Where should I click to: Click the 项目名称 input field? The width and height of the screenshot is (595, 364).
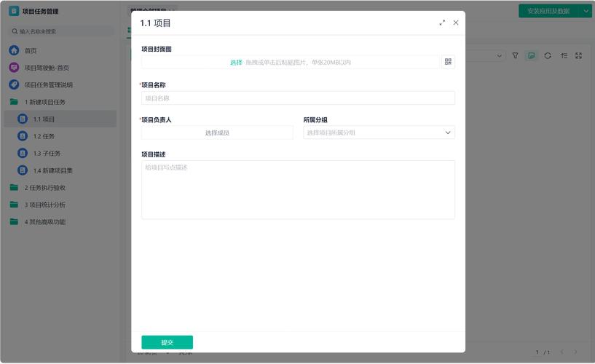coord(298,98)
